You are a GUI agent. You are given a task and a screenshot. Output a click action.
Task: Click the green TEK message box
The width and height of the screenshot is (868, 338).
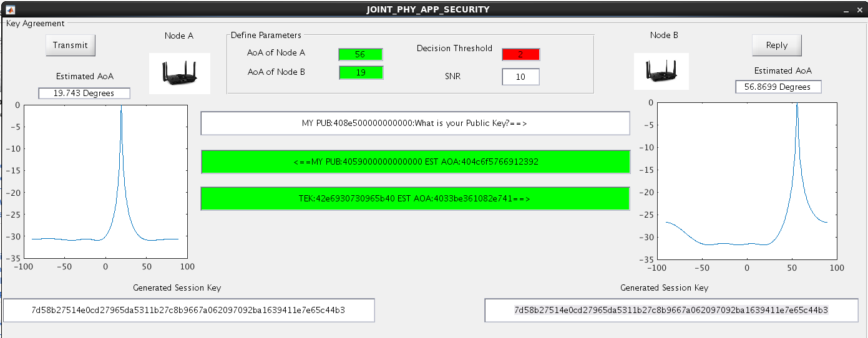pyautogui.click(x=415, y=198)
